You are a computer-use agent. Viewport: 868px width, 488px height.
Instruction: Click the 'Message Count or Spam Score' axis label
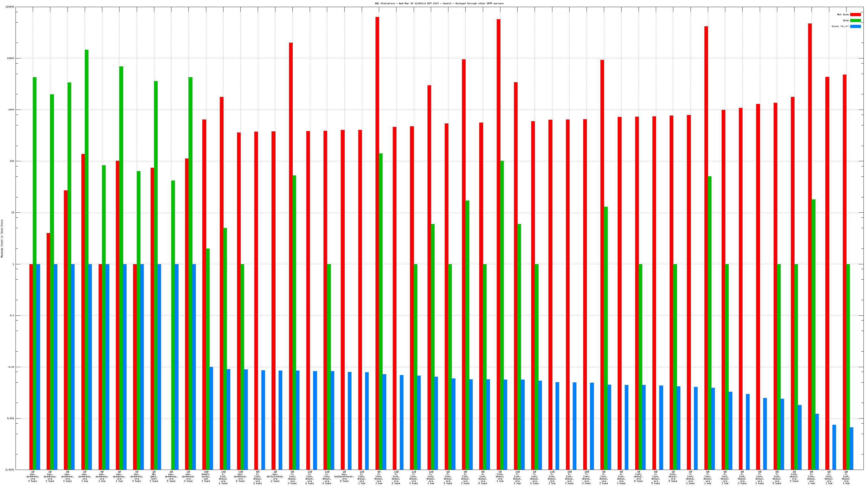tap(2, 238)
